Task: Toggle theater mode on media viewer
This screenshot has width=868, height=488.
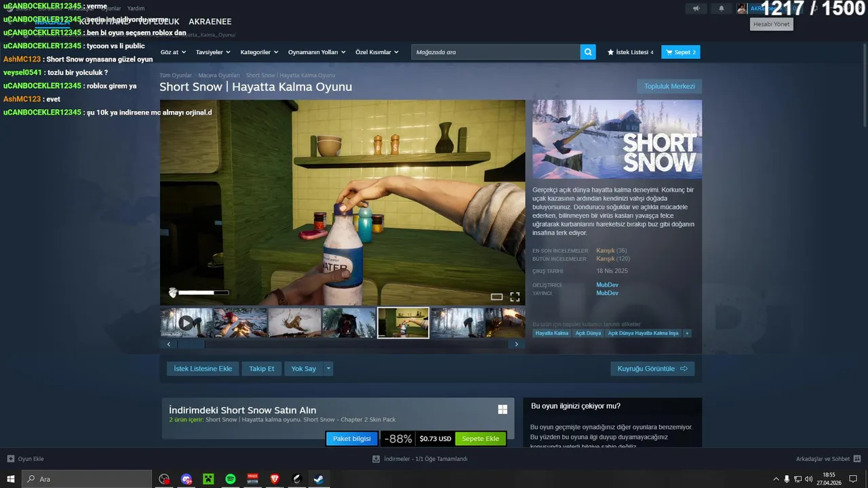Action: coord(496,297)
